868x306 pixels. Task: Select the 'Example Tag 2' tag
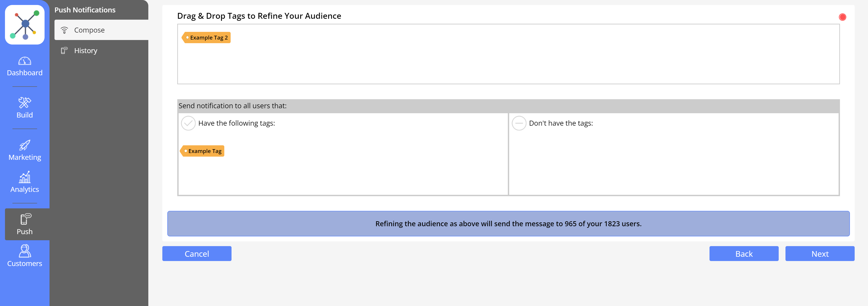click(x=206, y=38)
